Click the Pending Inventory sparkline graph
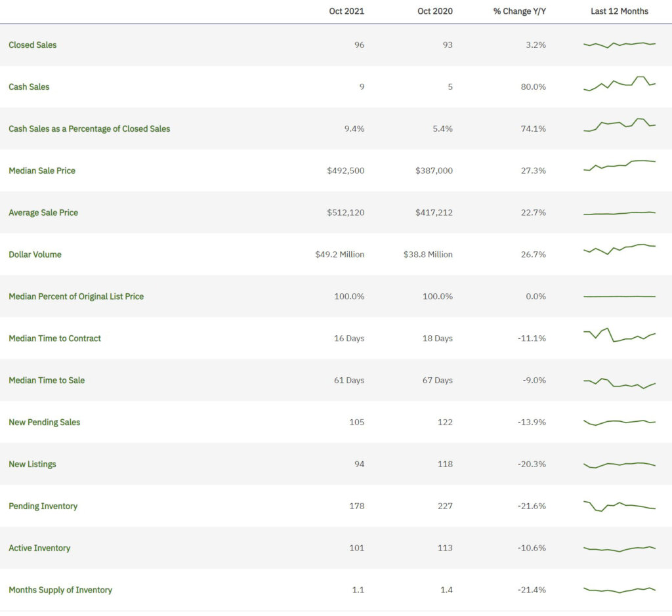672x616 pixels. click(619, 504)
